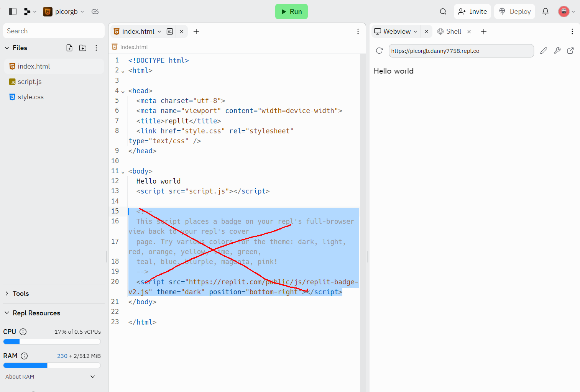Click the Invite button
The image size is (580, 392).
[472, 11]
